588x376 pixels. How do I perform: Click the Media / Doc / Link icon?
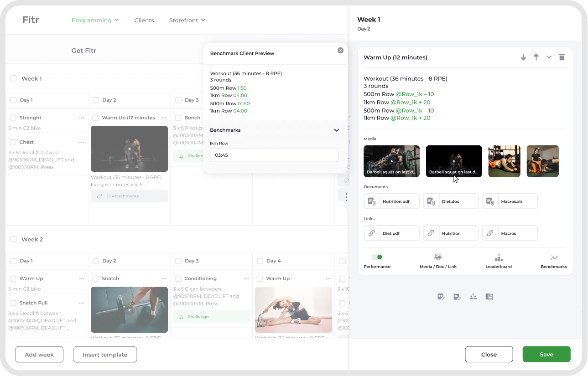[438, 258]
